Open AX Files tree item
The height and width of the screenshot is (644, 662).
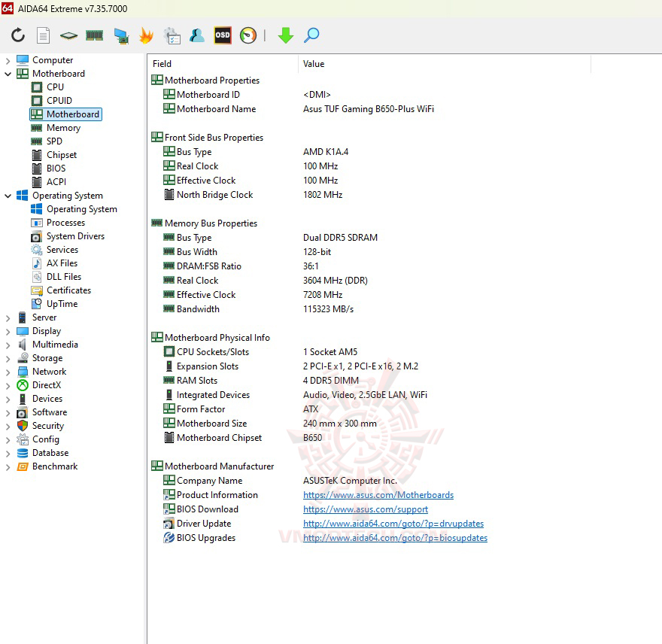[x=62, y=263]
